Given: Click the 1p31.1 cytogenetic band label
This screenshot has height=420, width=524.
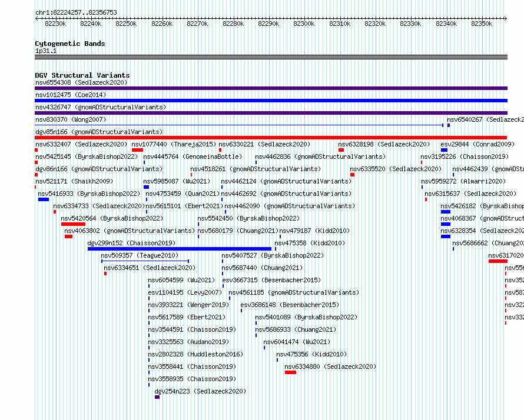Looking at the screenshot, I should (46, 51).
